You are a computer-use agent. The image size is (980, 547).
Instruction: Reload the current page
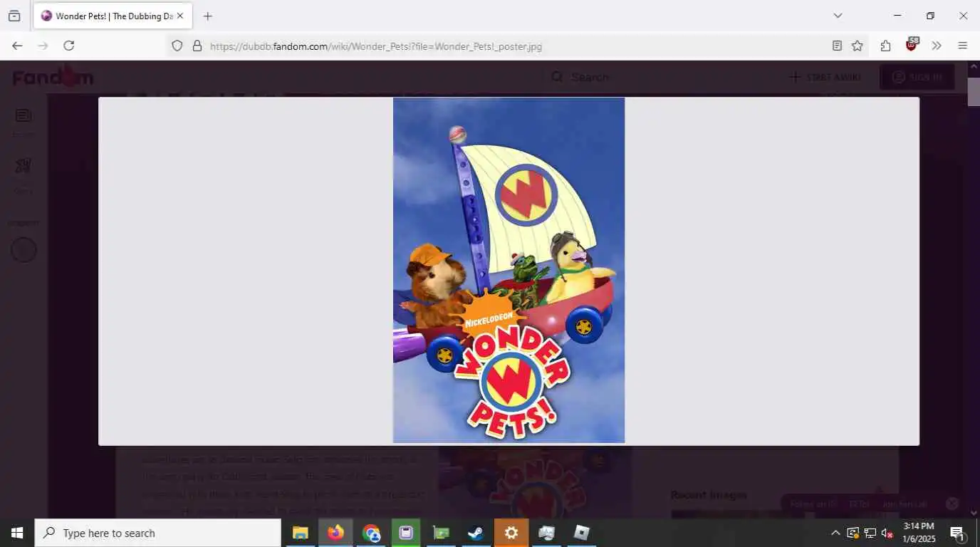tap(68, 46)
